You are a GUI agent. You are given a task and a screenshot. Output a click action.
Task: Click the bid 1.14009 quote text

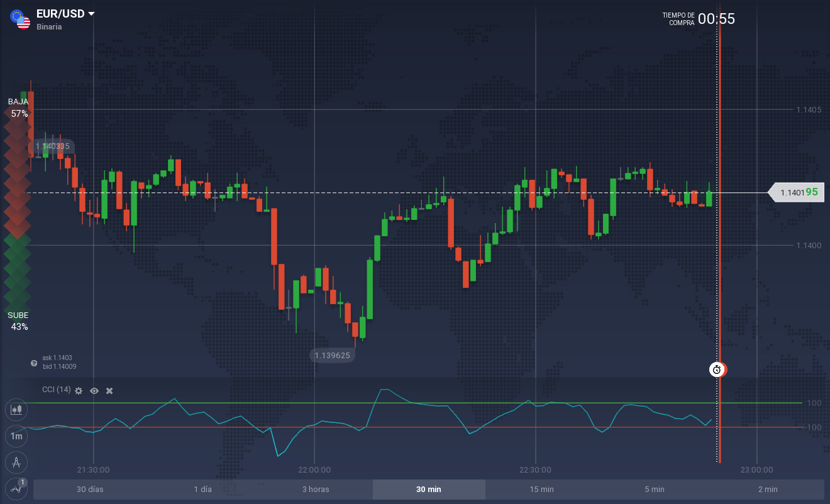(59, 366)
